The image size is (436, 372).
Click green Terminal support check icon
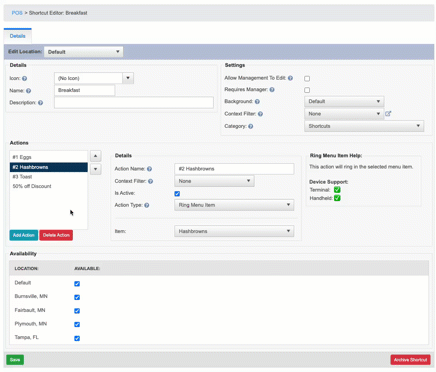(x=337, y=190)
